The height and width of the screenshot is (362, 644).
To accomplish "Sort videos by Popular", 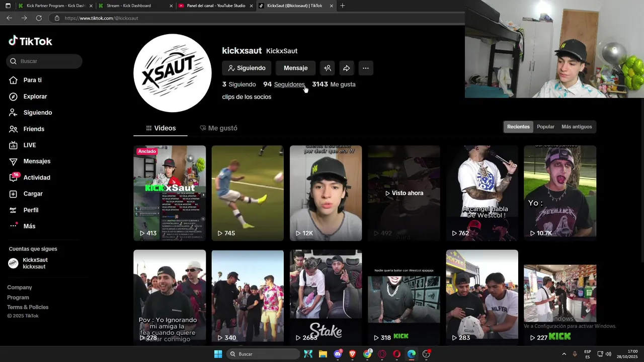I will pos(545,127).
